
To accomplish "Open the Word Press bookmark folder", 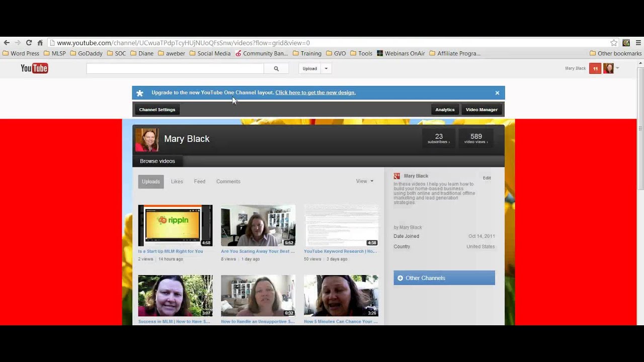I will [21, 53].
